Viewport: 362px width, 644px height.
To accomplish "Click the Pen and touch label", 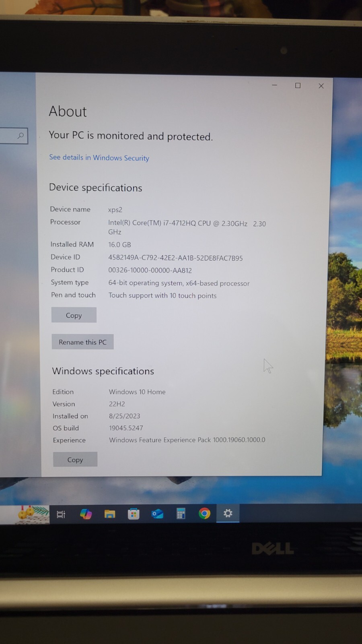I will tap(73, 295).
